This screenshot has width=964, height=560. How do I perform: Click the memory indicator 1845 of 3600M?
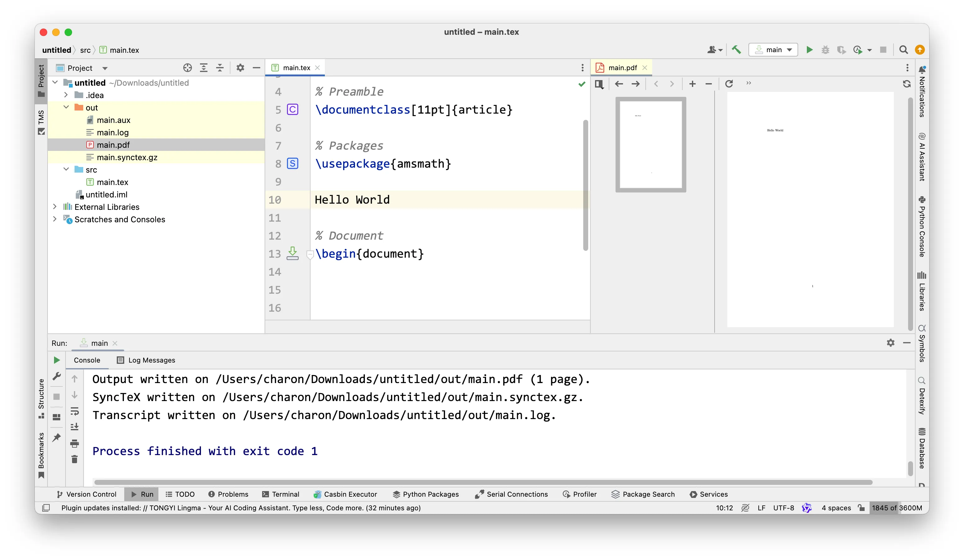[x=897, y=508]
